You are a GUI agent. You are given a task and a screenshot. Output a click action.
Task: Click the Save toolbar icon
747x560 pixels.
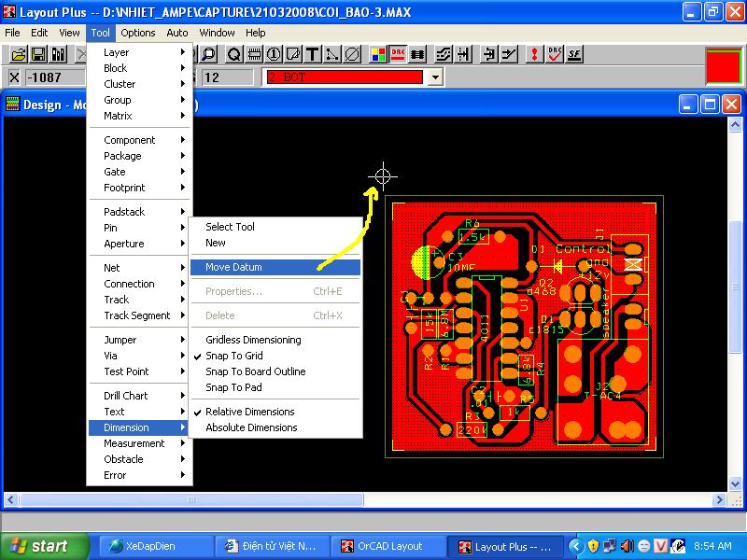tap(38, 54)
